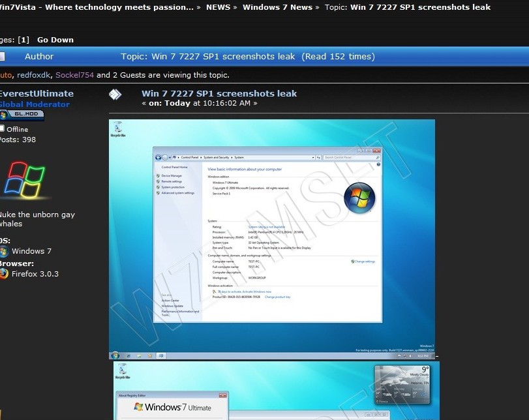Click Recycle Bin in second screenshot

click(122, 371)
